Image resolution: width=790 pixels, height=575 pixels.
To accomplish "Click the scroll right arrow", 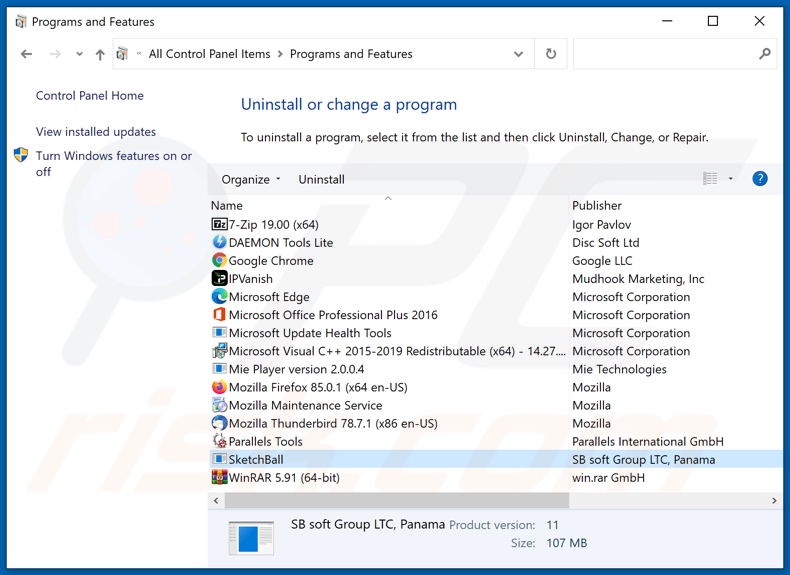I will tap(774, 500).
